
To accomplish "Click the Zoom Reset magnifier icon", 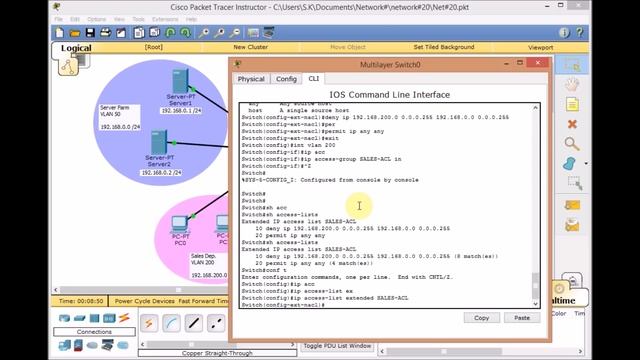I will [x=219, y=33].
